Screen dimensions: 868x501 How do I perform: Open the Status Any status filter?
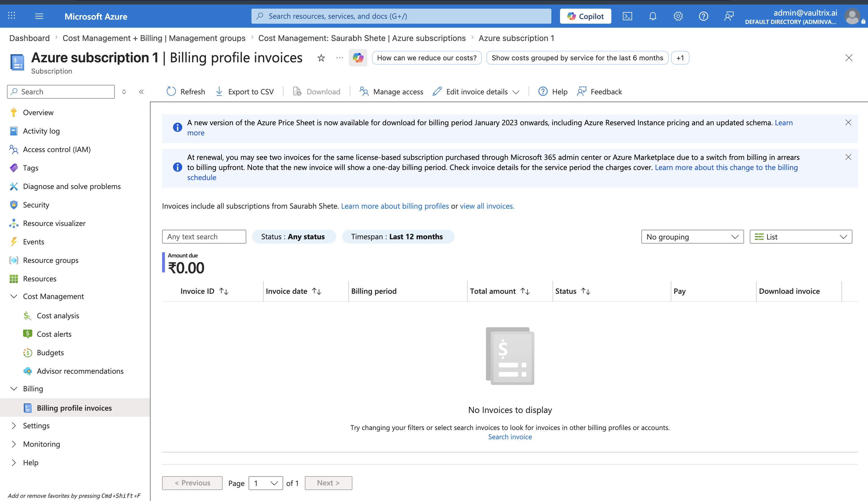pyautogui.click(x=294, y=237)
